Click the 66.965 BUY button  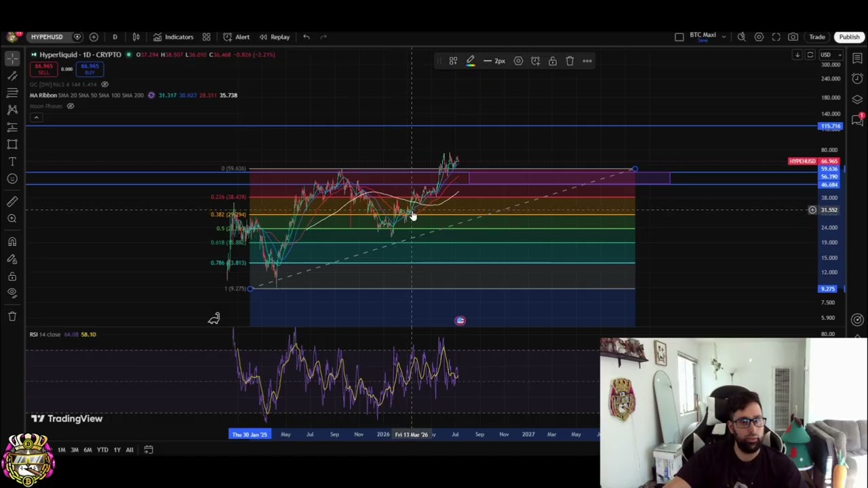[90, 68]
